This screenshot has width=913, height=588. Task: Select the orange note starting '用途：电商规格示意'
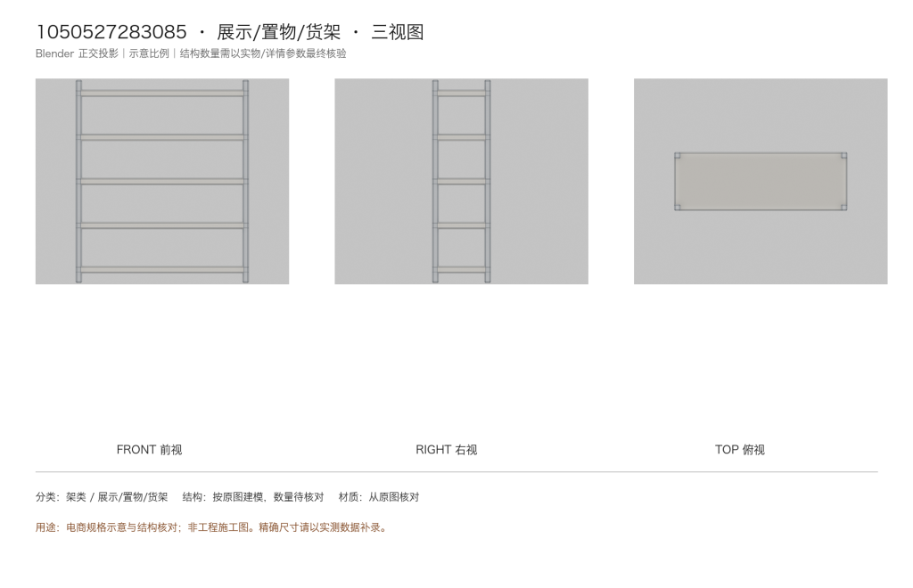[212, 527]
